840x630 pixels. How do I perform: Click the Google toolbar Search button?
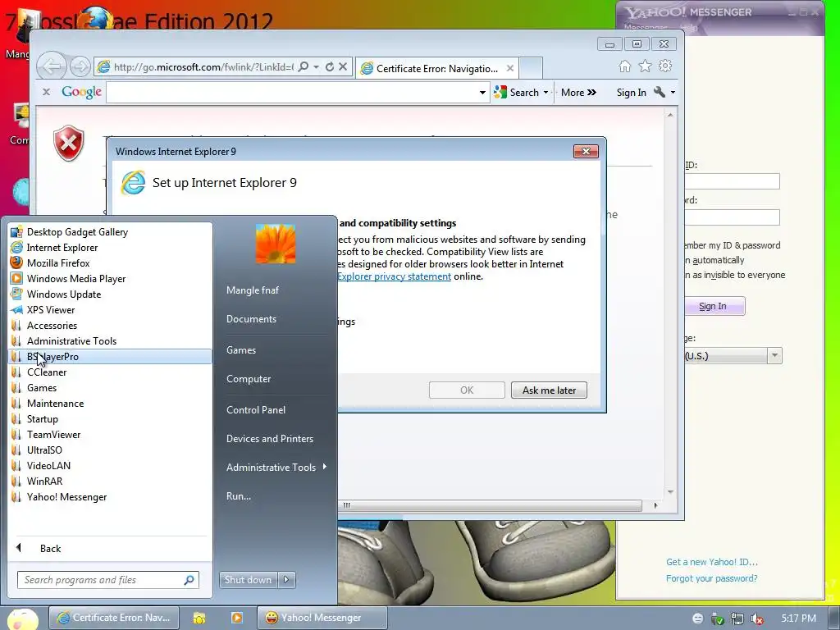coord(518,92)
